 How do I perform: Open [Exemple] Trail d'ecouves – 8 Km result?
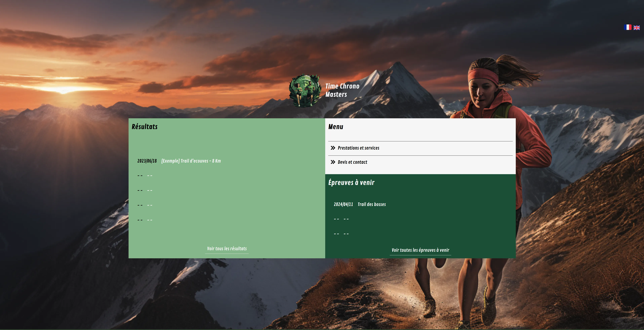tap(191, 161)
